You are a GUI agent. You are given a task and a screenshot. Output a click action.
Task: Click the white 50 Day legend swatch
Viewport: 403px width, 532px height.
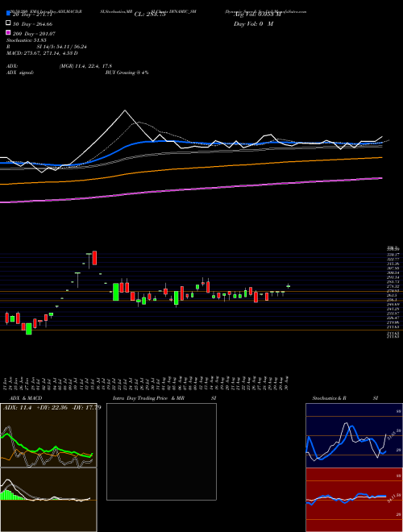click(9, 23)
